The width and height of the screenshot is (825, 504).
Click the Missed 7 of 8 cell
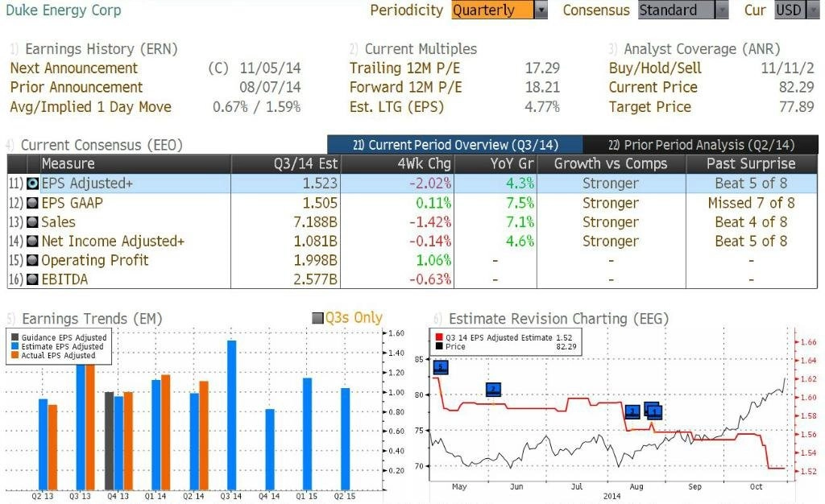click(x=751, y=203)
